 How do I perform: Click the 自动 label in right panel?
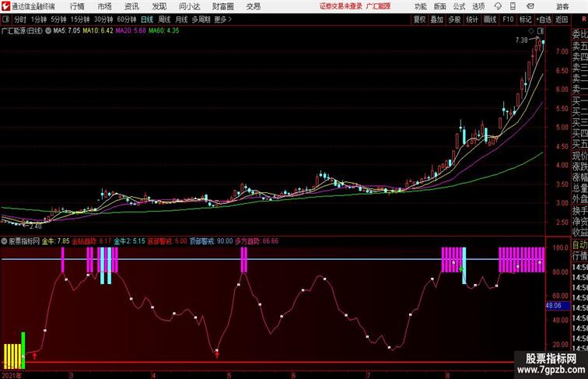(x=579, y=245)
